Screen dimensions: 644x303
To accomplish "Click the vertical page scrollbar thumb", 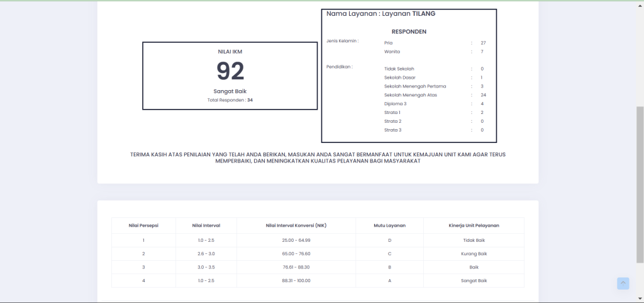I will point(640,184).
